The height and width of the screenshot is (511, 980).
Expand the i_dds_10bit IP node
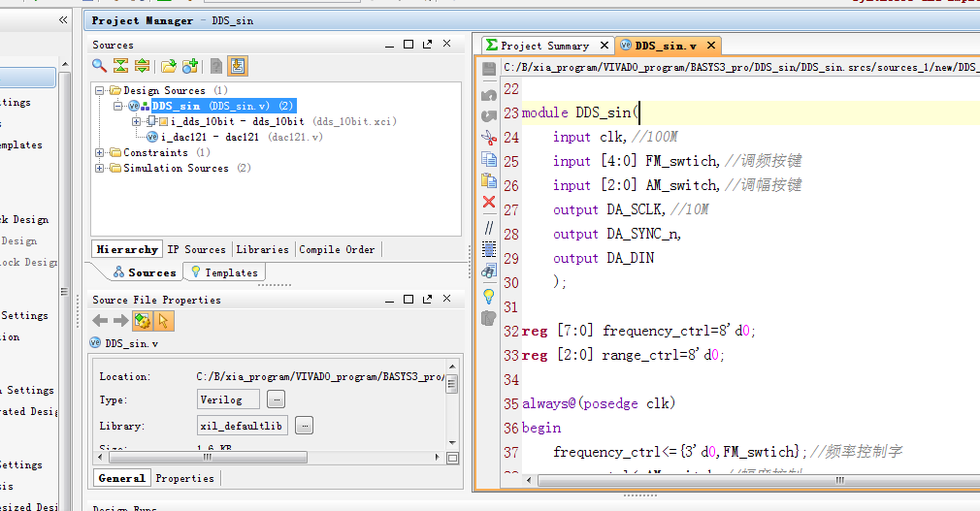(x=136, y=122)
